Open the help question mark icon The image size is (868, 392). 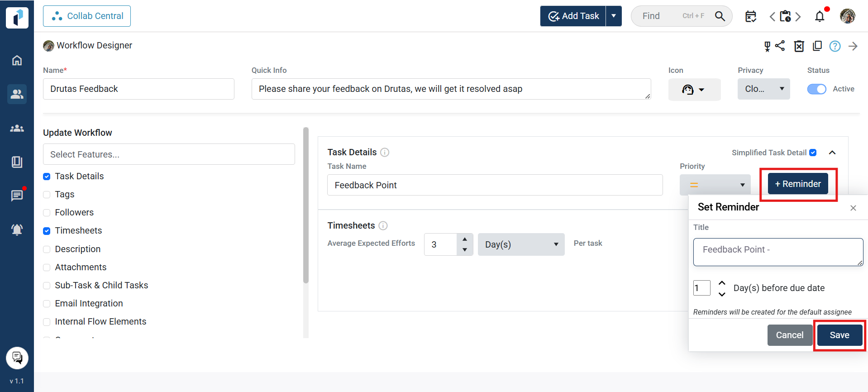point(835,46)
